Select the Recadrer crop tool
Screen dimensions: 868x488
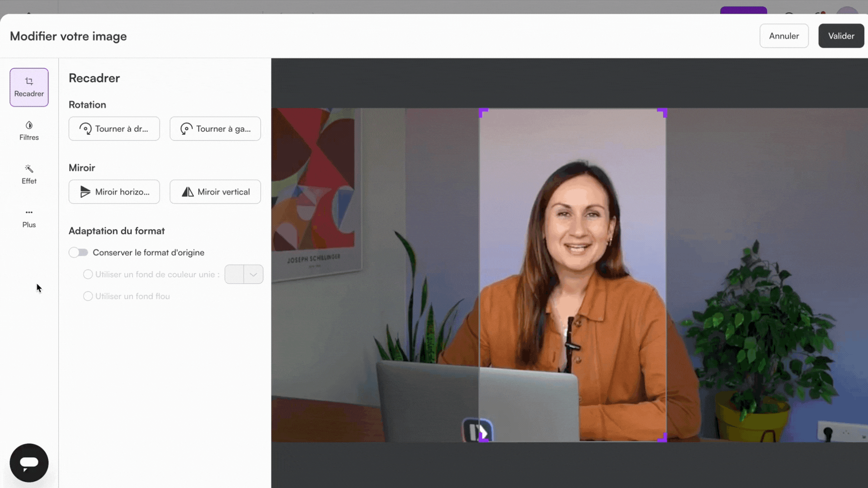click(29, 87)
